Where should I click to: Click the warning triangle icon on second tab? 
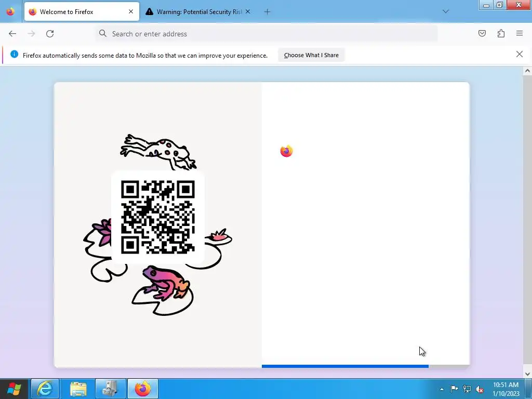pyautogui.click(x=149, y=11)
